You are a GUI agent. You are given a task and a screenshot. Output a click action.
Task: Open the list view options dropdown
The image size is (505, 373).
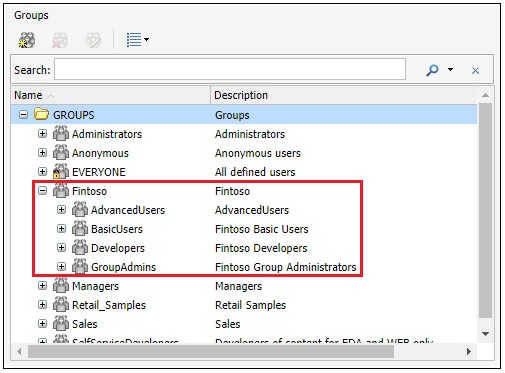[x=138, y=40]
